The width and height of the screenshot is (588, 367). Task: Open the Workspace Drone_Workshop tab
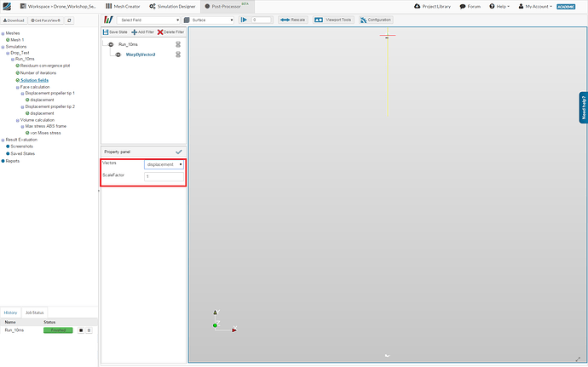58,6
